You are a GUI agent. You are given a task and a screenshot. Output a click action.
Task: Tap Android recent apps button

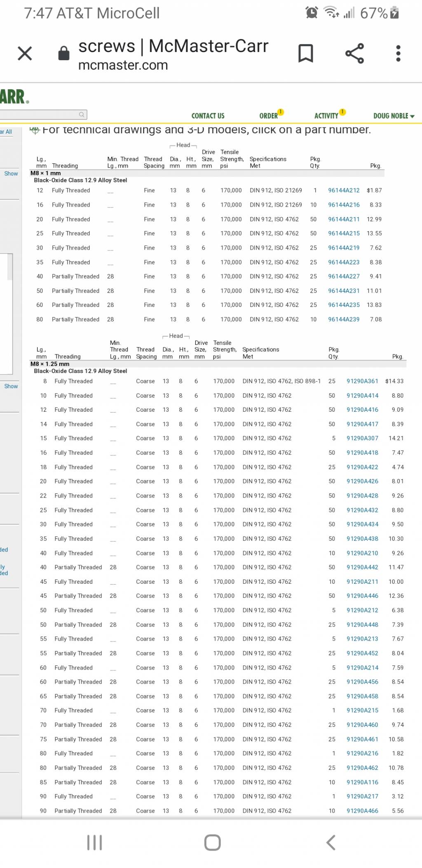[94, 842]
